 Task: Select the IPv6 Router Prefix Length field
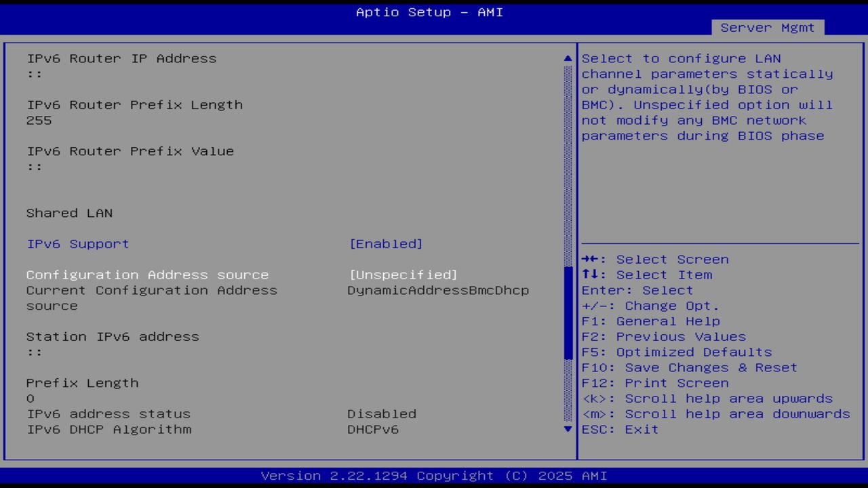(134, 104)
